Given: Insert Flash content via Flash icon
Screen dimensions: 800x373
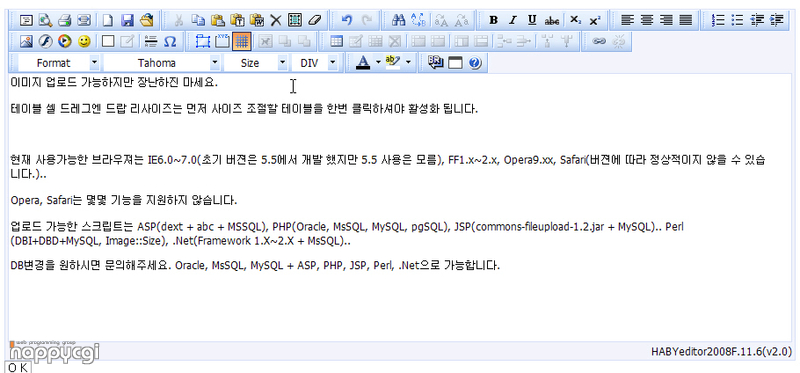Looking at the screenshot, I should (x=45, y=41).
